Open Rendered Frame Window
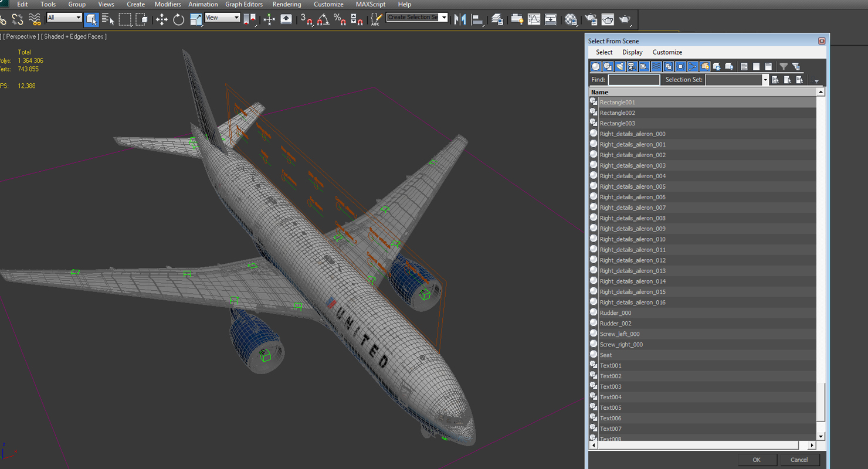 [608, 19]
